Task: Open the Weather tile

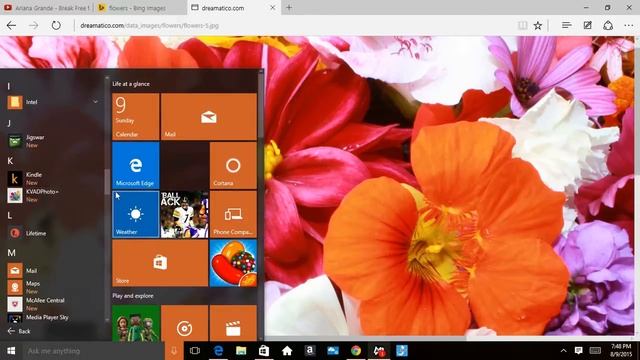Action: click(136, 214)
